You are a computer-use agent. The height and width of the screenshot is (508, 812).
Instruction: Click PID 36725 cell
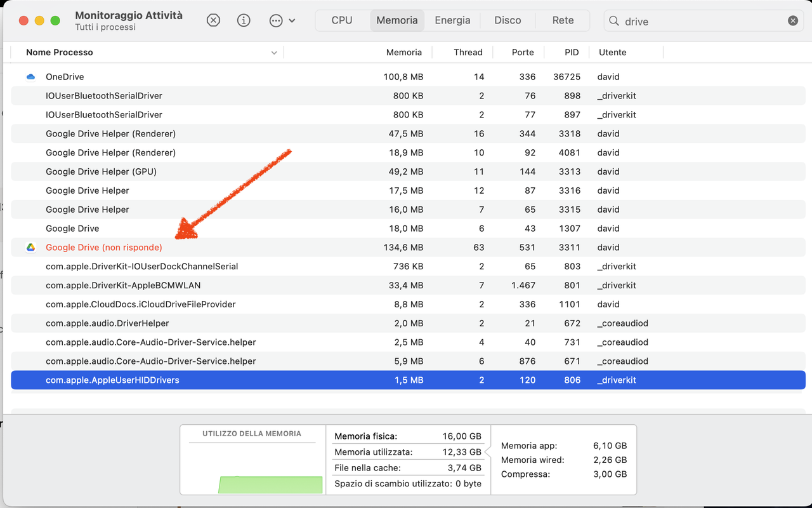coord(566,77)
